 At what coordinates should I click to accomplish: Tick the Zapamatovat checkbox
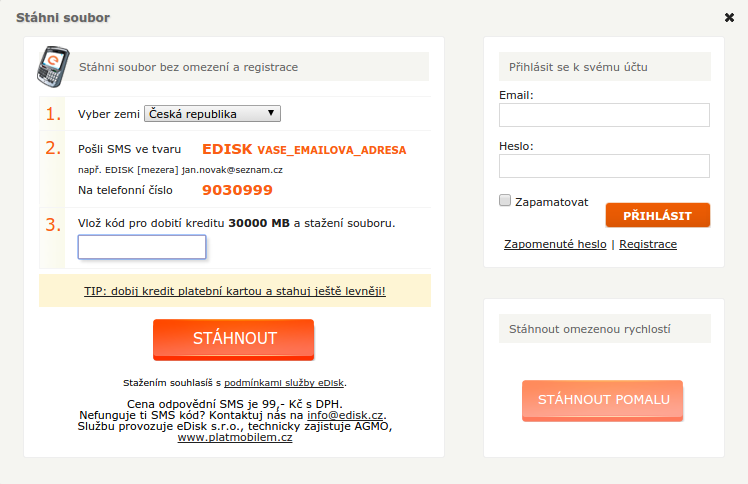505,200
